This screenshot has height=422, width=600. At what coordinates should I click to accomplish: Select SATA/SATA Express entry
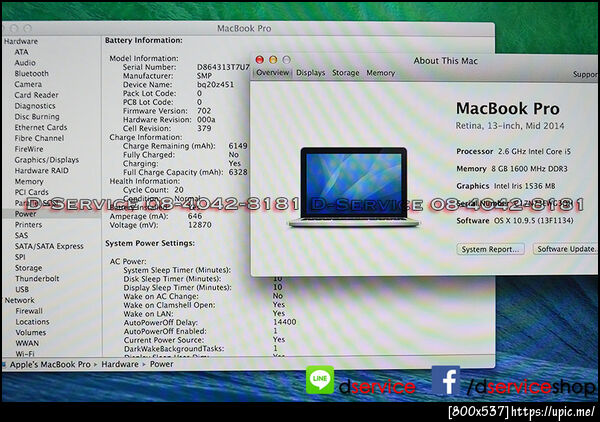click(x=49, y=246)
